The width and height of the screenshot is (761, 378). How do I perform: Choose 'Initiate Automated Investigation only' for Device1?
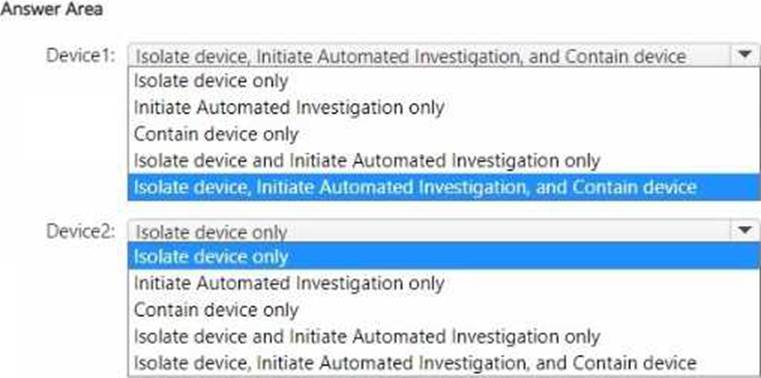point(444,107)
